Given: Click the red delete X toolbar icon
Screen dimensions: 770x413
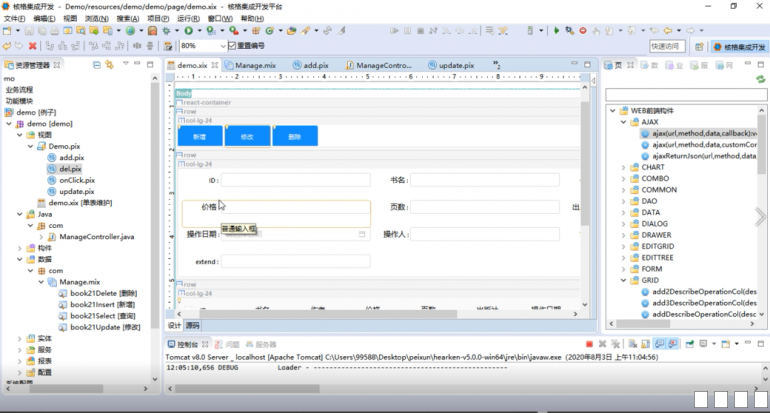Looking at the screenshot, I should pos(33,46).
